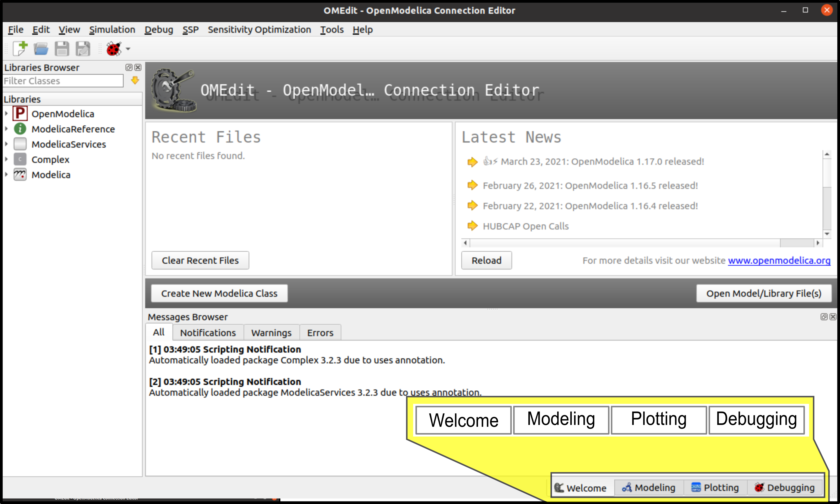Click the New Modelica Class toolbar icon

pos(20,49)
